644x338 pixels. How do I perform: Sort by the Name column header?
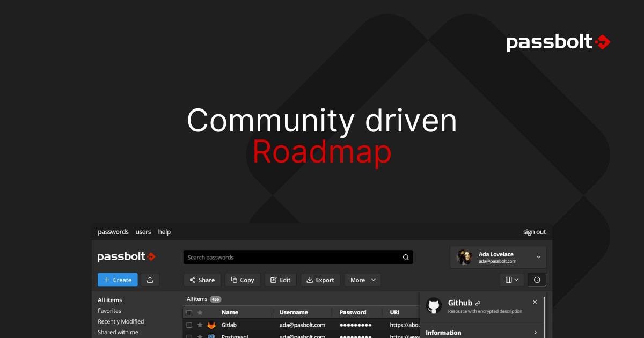coord(230,312)
